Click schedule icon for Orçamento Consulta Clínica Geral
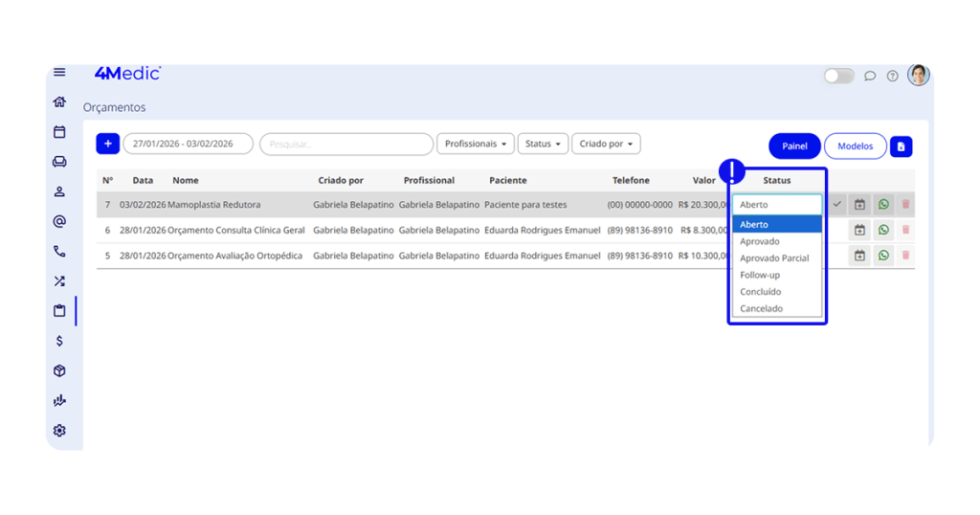Viewport: 980px width, 515px height. [859, 231]
